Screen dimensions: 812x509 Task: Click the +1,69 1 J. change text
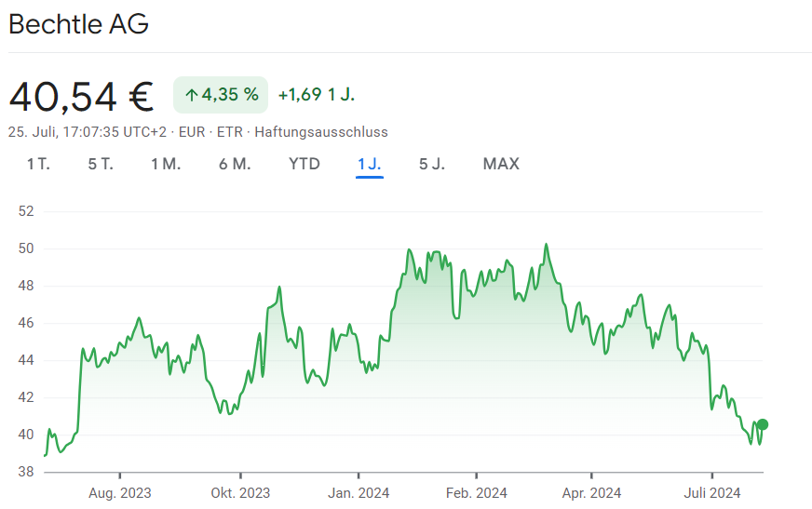317,95
